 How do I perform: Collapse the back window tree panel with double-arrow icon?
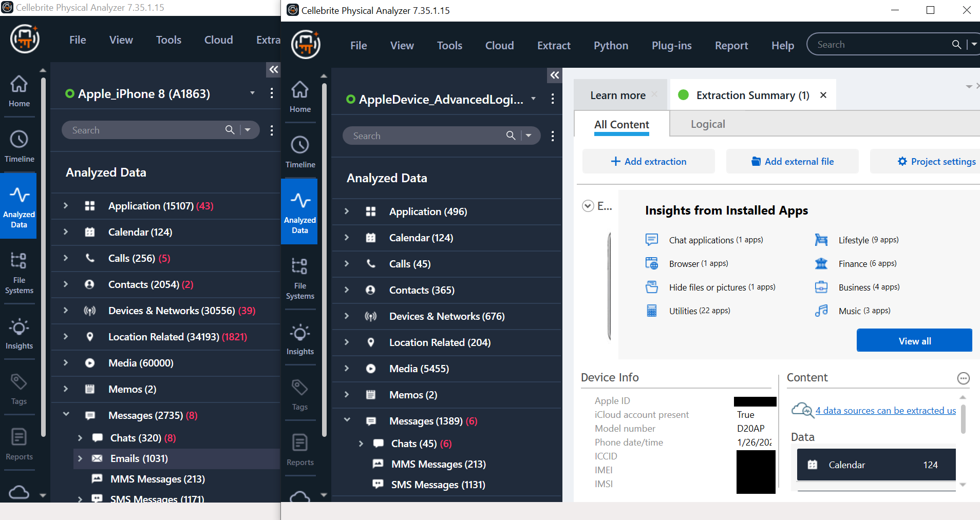pyautogui.click(x=274, y=69)
